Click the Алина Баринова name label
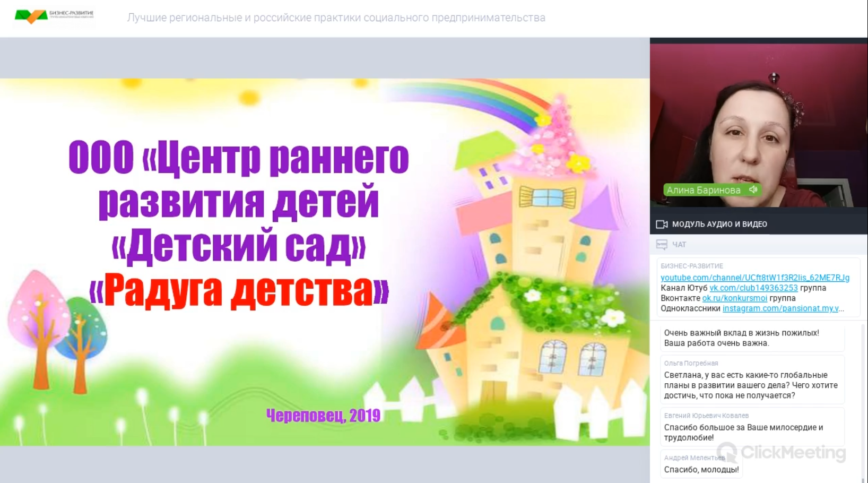 [704, 190]
